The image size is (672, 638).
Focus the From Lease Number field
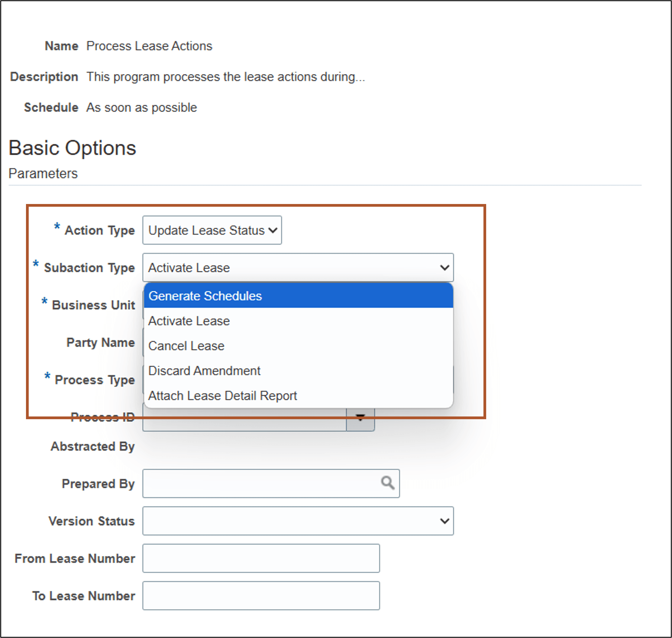tap(261, 559)
